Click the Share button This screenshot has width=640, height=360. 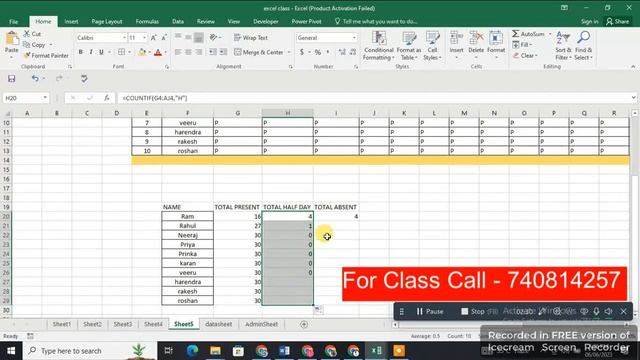pos(618,21)
